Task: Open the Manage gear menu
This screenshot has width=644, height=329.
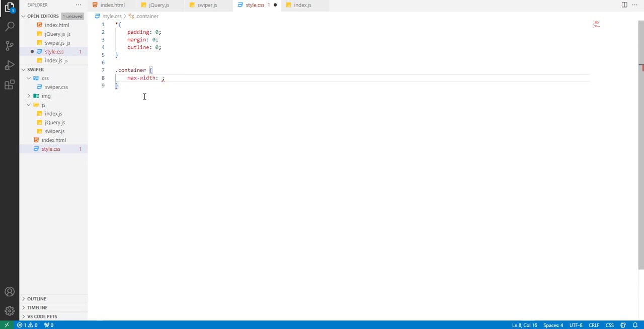Action: pyautogui.click(x=10, y=311)
